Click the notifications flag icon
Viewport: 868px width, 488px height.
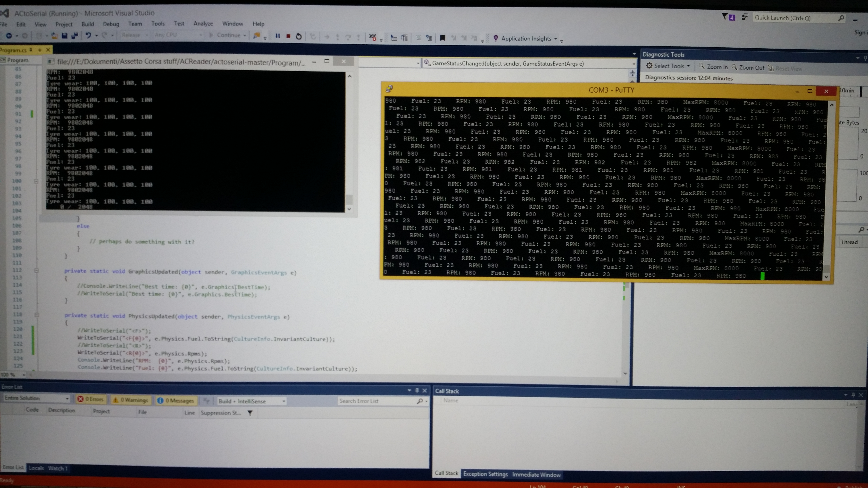point(725,16)
